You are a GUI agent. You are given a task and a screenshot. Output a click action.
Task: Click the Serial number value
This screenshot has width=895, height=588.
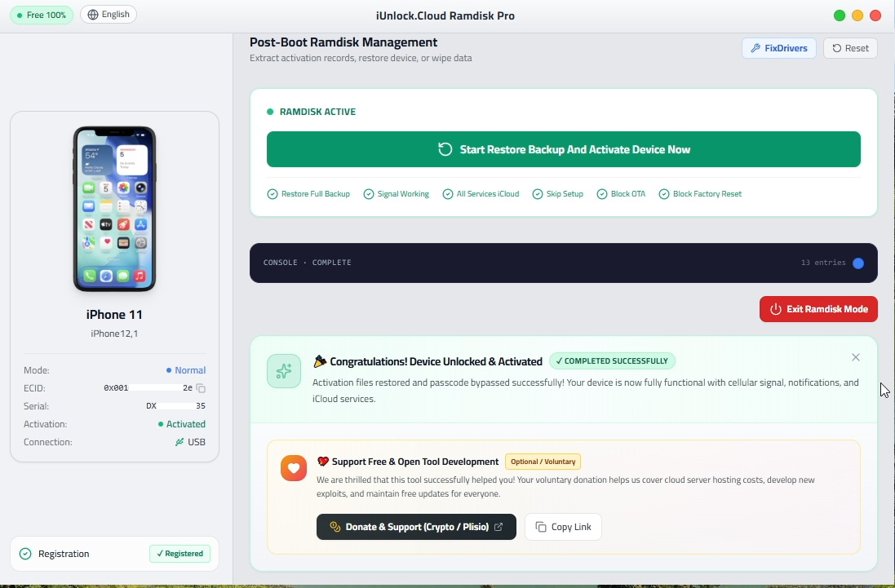point(175,406)
